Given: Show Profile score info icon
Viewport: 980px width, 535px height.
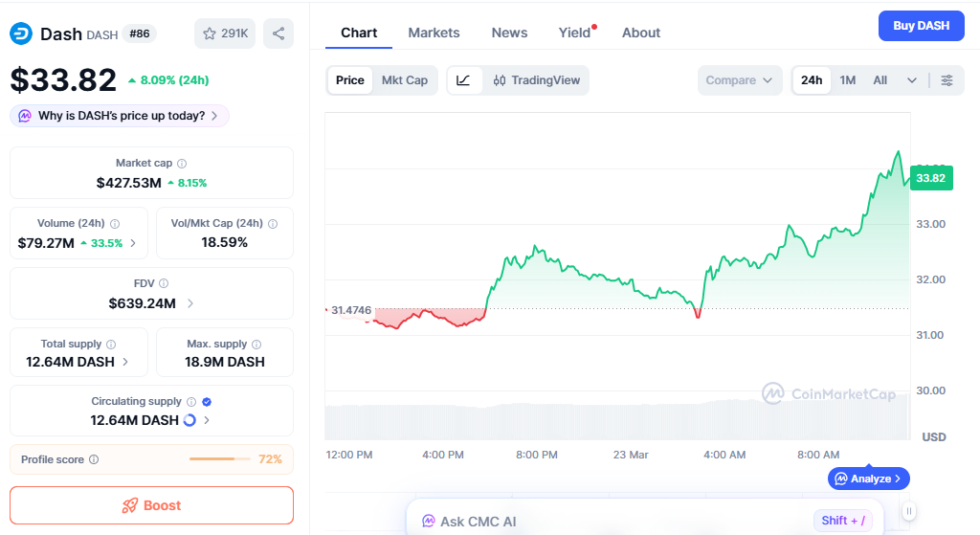Looking at the screenshot, I should [x=94, y=460].
